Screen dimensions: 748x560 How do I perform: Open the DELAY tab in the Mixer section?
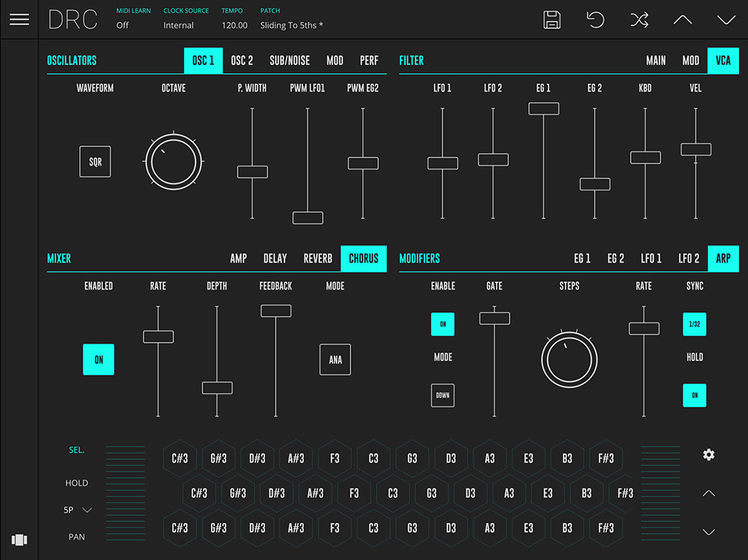click(x=275, y=258)
